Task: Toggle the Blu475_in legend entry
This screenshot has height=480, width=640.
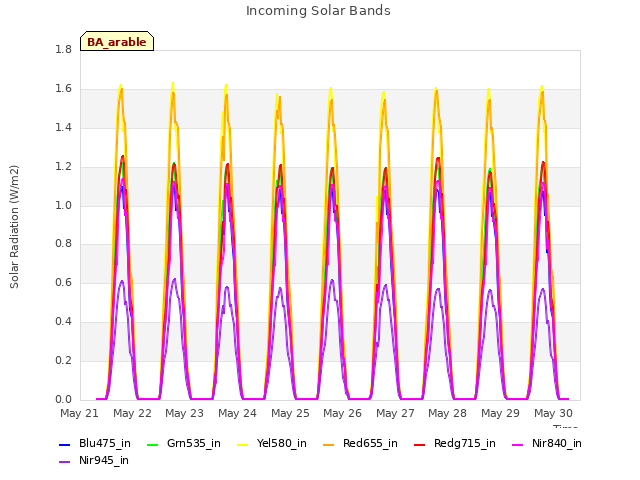Action: 95,444
